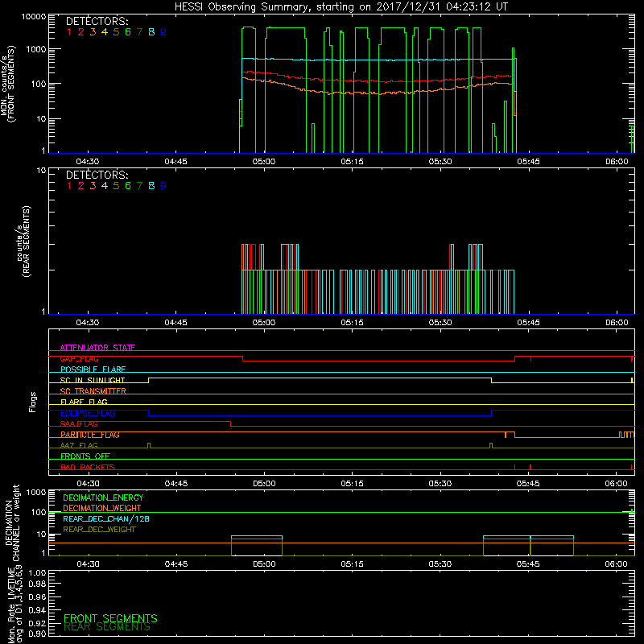Click the 1000 tick on the front counts axis

tap(36, 50)
